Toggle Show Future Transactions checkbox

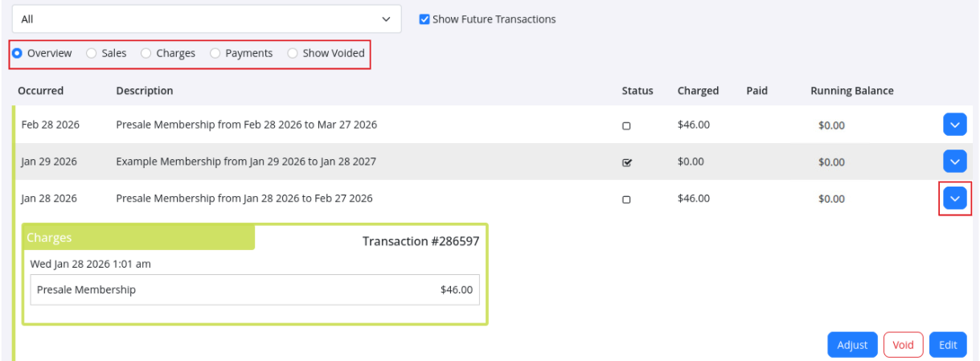[424, 19]
